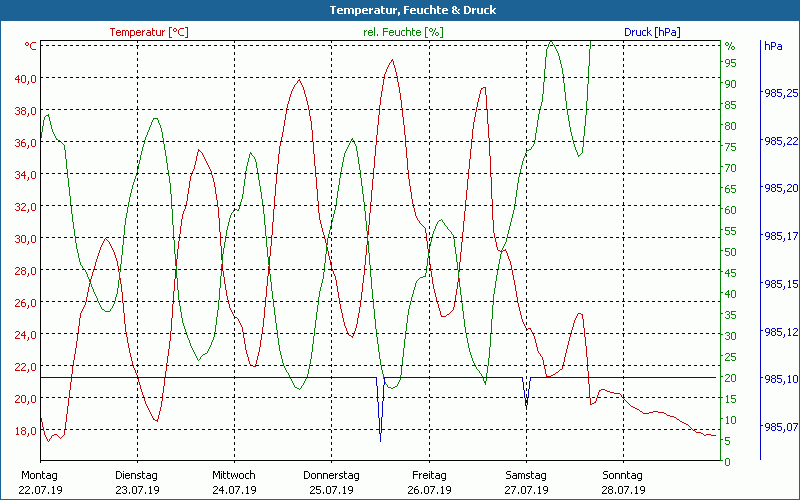Click the Dienstag day label

click(137, 475)
